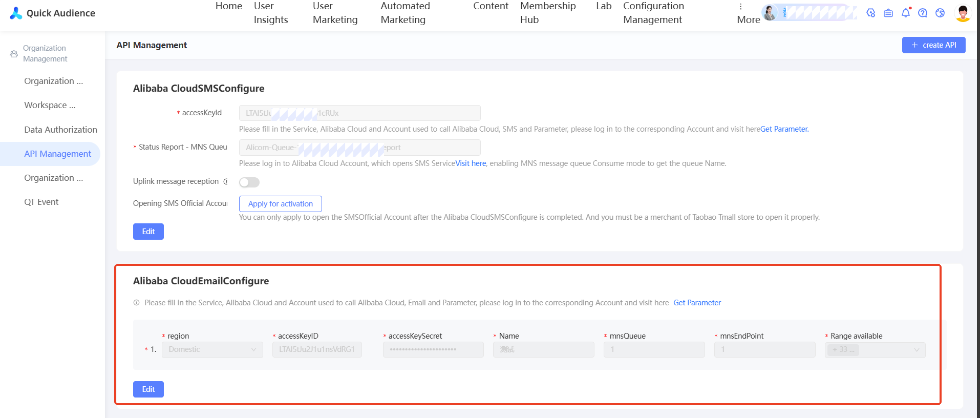Open the region Domestic dropdown
Viewport: 980px width, 418px height.
[x=212, y=349]
